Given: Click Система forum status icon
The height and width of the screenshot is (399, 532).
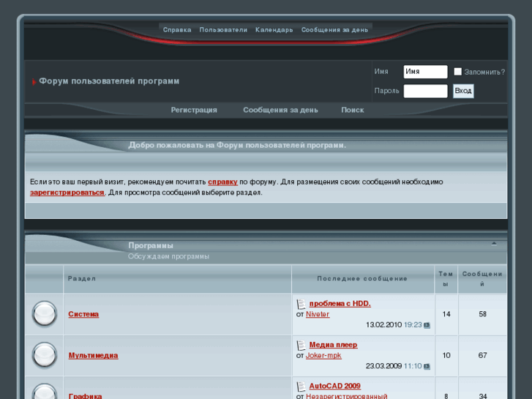Looking at the screenshot, I should pyautogui.click(x=45, y=314).
